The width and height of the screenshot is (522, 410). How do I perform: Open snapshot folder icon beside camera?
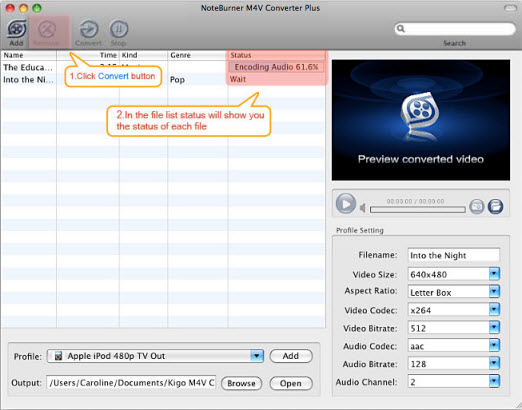(x=495, y=206)
